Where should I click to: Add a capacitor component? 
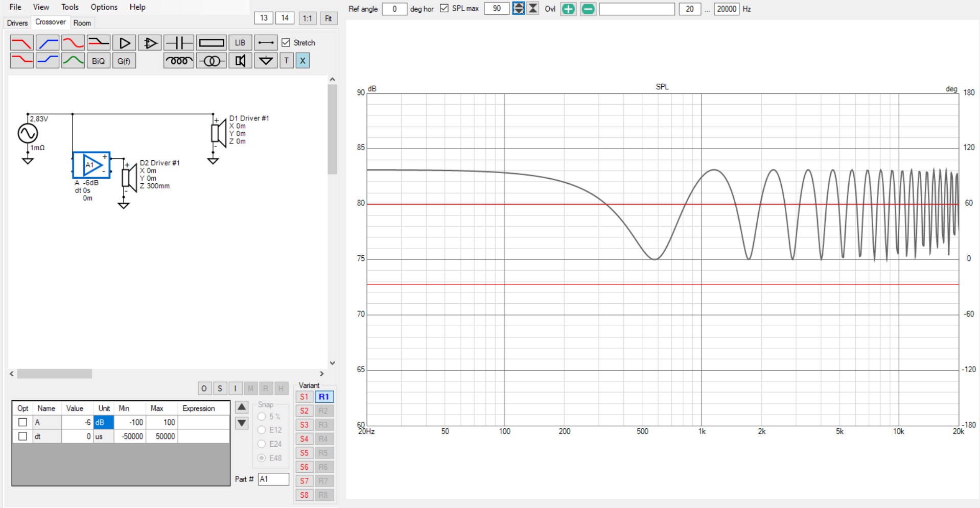coord(179,43)
